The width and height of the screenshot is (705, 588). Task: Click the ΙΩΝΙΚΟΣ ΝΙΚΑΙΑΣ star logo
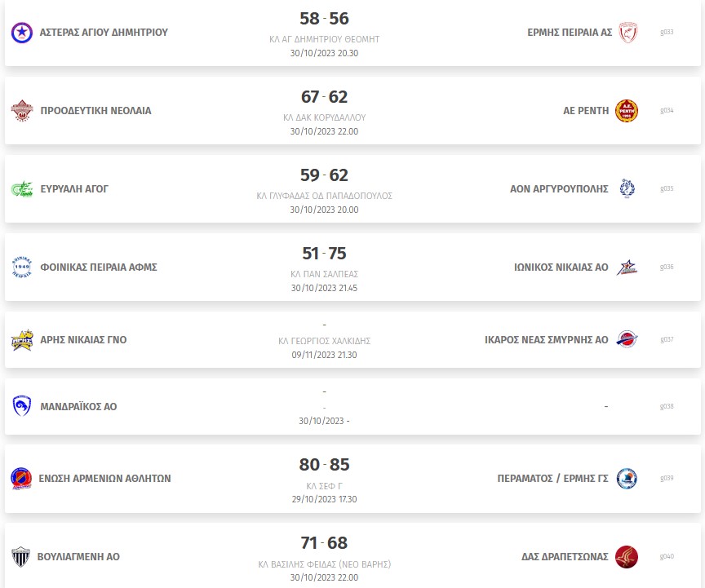pyautogui.click(x=627, y=267)
